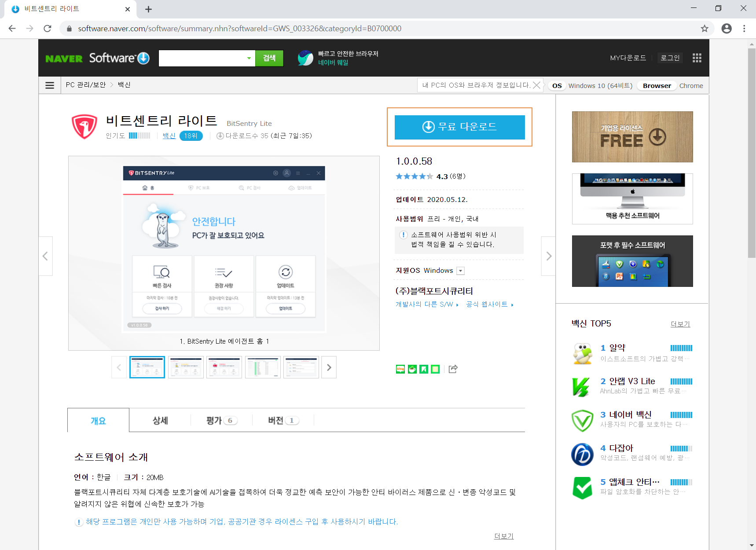The image size is (756, 550).
Task: Show the previous large screenshot
Action: [45, 256]
